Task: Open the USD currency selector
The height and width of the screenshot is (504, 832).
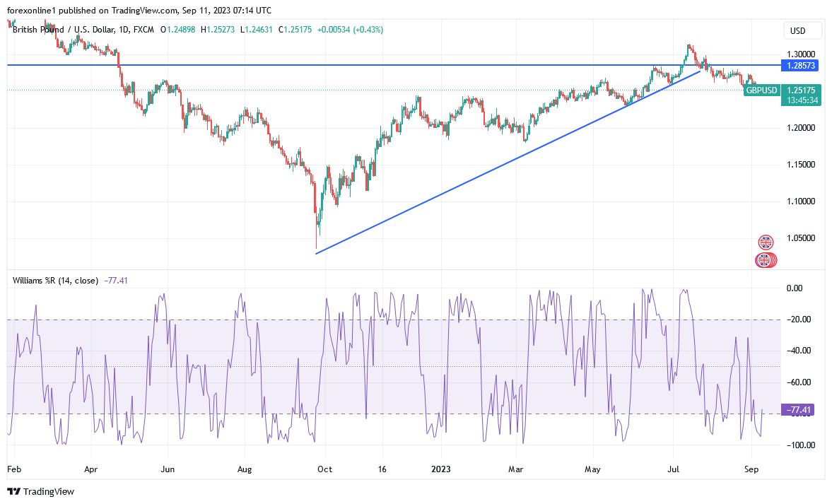Action: coord(797,31)
